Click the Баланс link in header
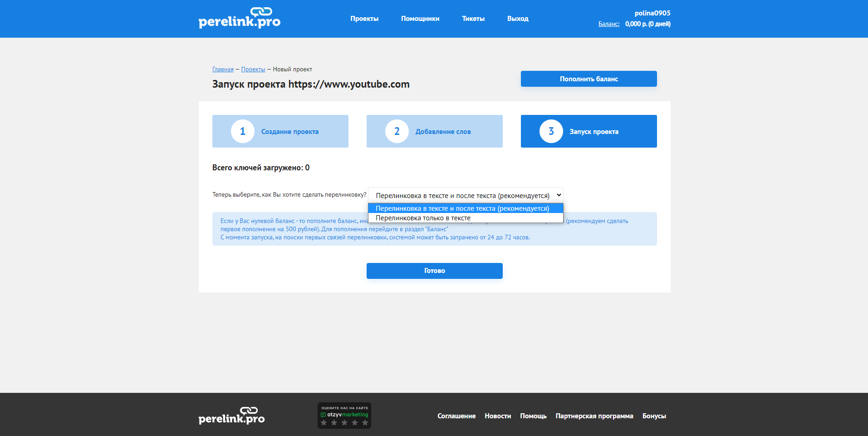 pyautogui.click(x=609, y=24)
